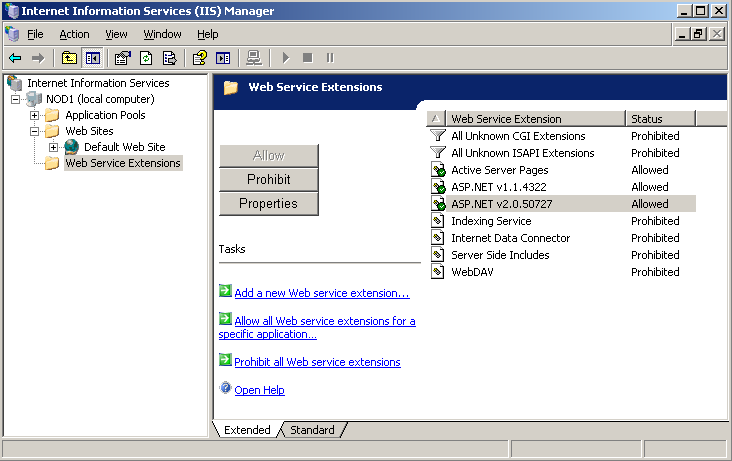Click the Prohibit button
The width and height of the screenshot is (732, 461).
coord(269,179)
